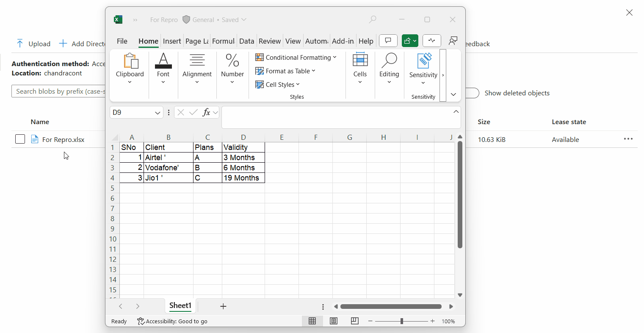Expand the Cell Styles dropdown
Viewport: 644px width, 333px height.
pyautogui.click(x=298, y=84)
